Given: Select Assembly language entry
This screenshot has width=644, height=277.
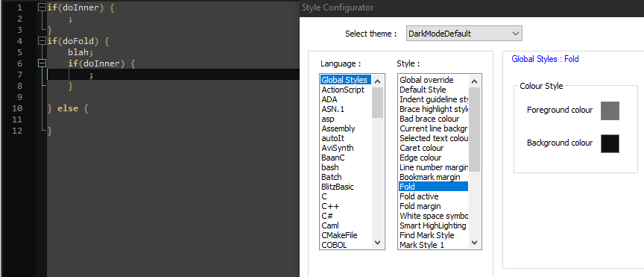Looking at the screenshot, I should [x=346, y=128].
